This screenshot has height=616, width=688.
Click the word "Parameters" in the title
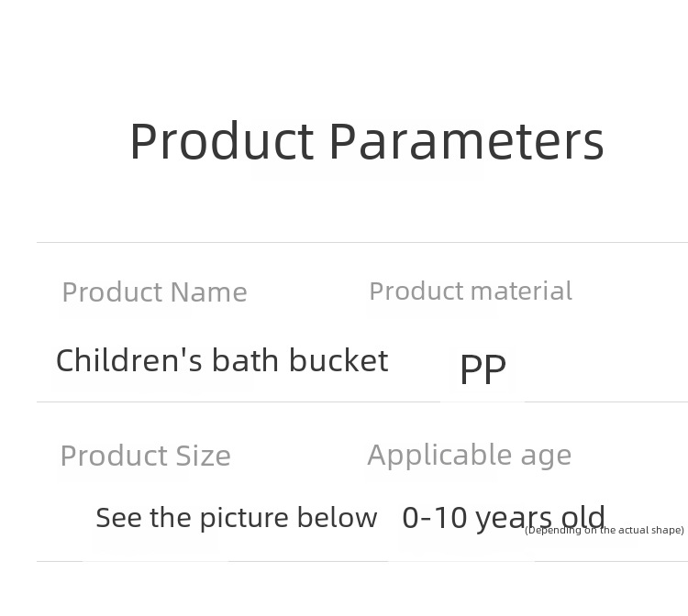466,142
